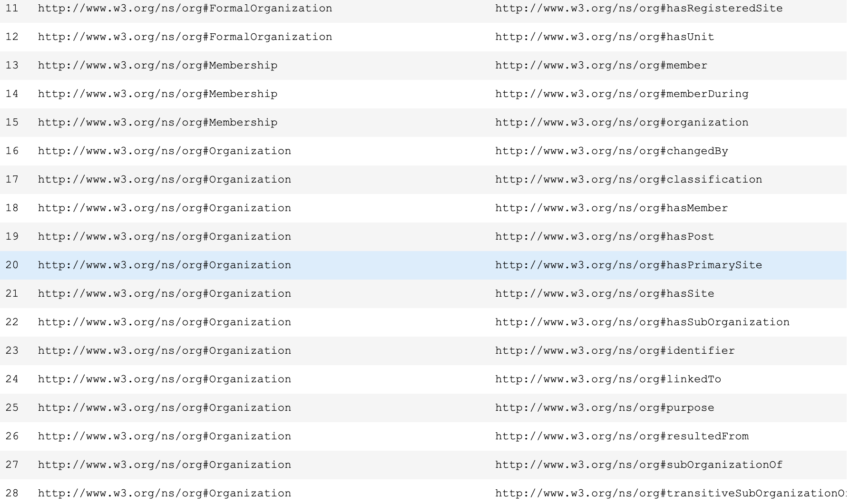Open the org#organization property URI

click(x=621, y=123)
